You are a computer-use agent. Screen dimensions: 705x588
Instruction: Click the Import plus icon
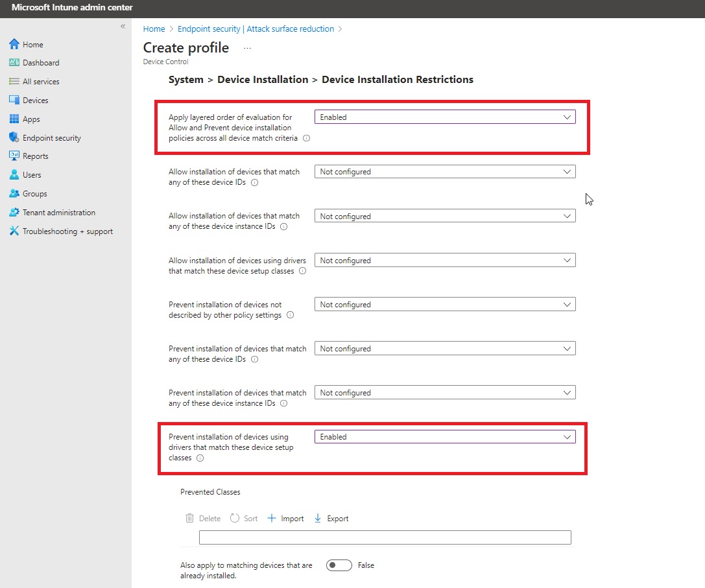coord(272,519)
